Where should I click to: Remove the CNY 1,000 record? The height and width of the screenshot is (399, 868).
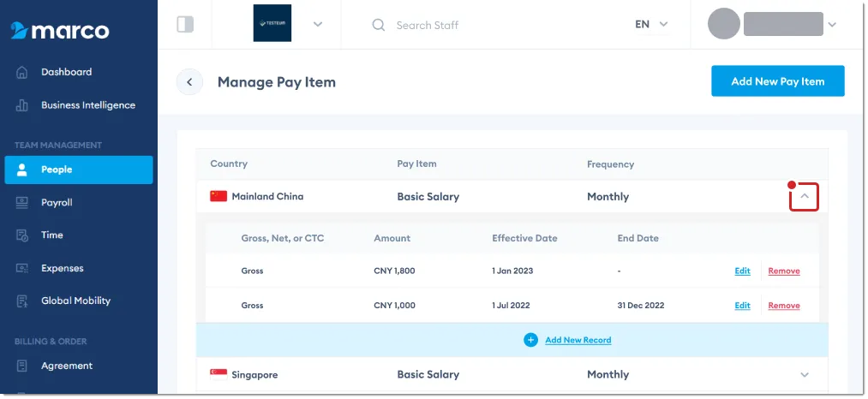[x=784, y=306]
